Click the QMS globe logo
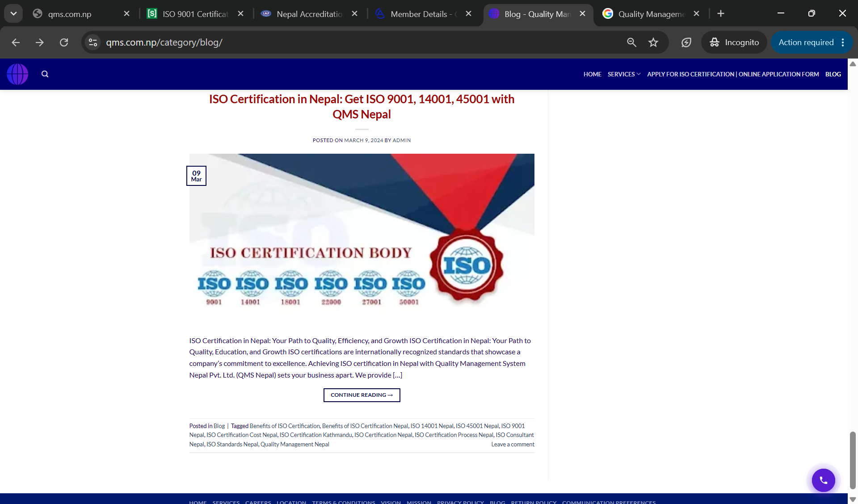 click(17, 74)
